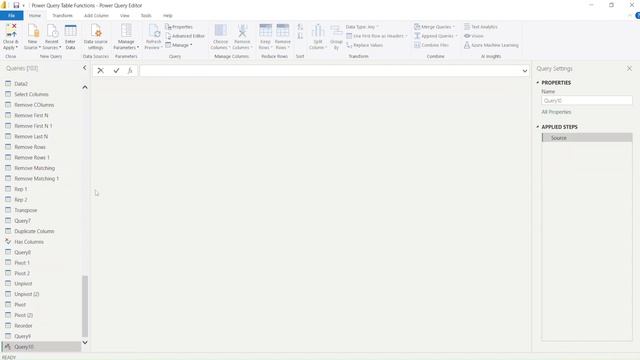The image size is (640, 360).
Task: Switch to the Help ribbon tab
Action: tap(168, 16)
